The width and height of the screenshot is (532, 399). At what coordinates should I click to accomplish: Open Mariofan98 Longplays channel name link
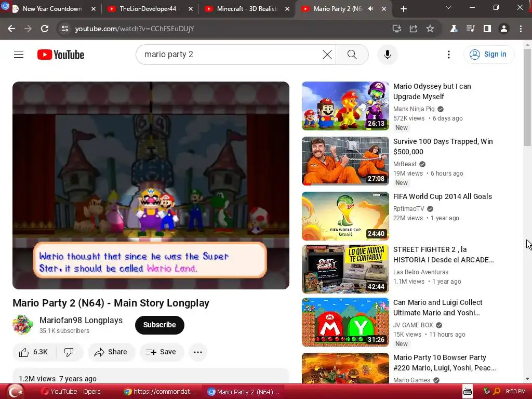pyautogui.click(x=81, y=320)
